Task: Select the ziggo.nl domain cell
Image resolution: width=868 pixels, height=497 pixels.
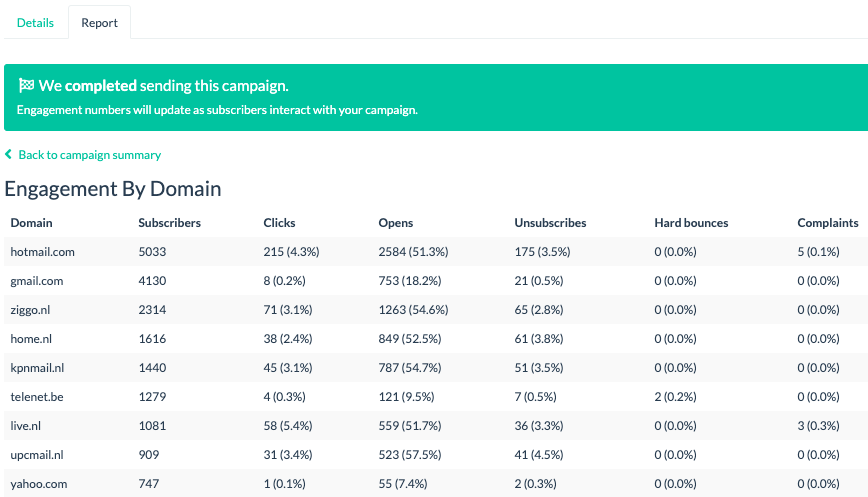Action: [x=30, y=310]
